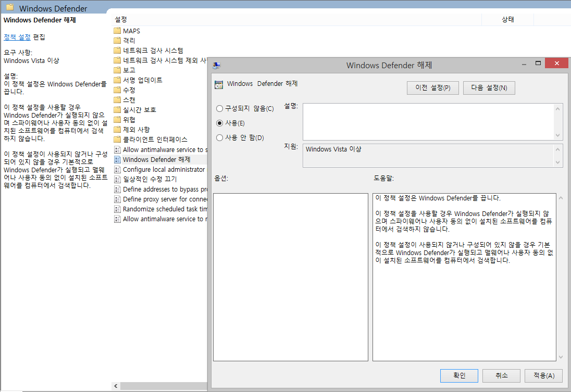
Task: Click inside the empty 옵션 pane
Action: (291, 277)
